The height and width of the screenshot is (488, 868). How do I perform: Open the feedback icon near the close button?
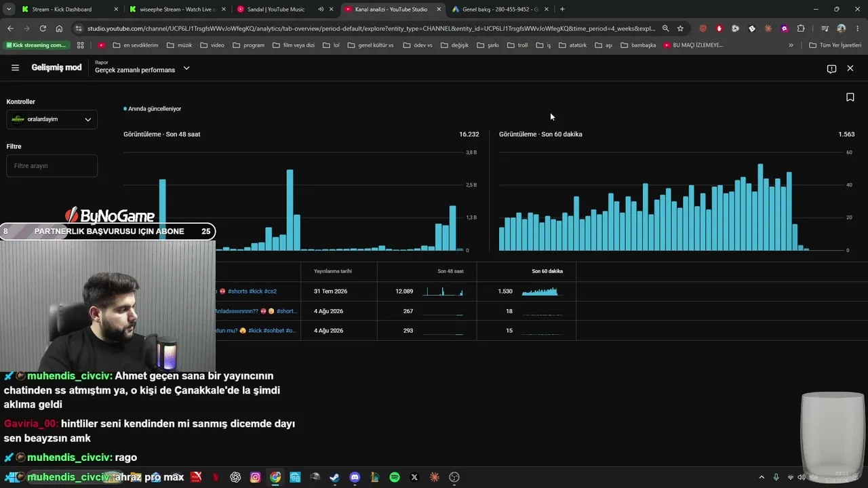click(831, 68)
